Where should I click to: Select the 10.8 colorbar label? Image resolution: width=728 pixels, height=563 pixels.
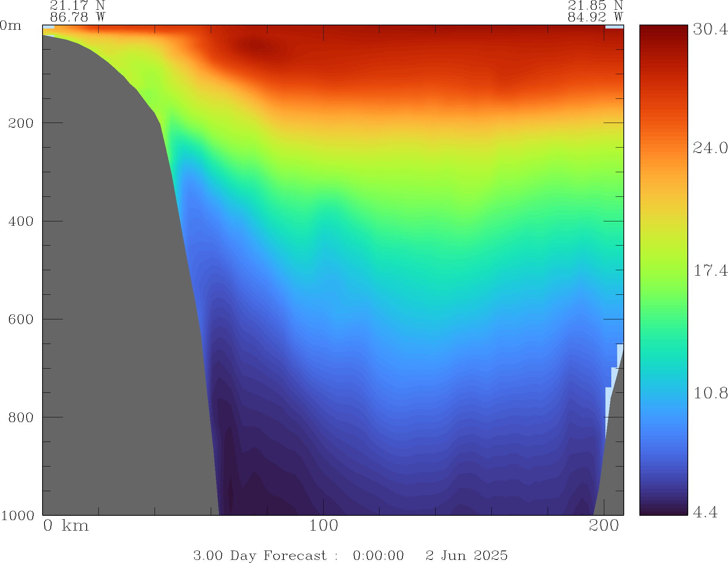coord(710,393)
